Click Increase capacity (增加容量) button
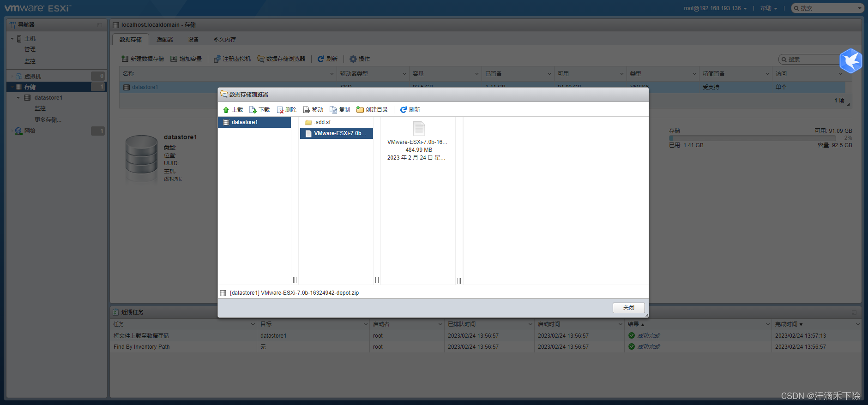The image size is (868, 405). 186,59
